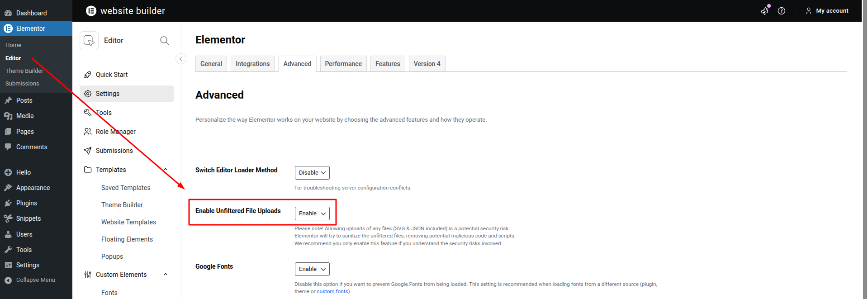Switch to the Features tab
Screen dimensions: 868x299
click(388, 64)
